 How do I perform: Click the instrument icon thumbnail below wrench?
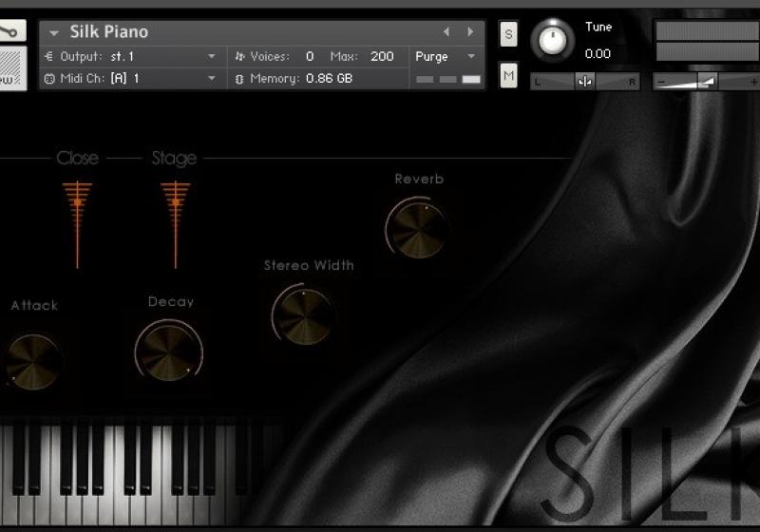(x=11, y=67)
